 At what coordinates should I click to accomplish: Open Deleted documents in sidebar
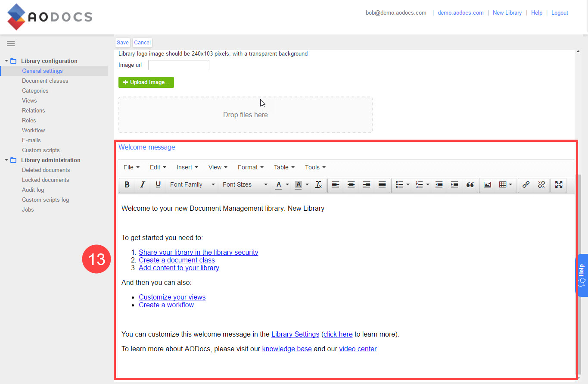(46, 170)
